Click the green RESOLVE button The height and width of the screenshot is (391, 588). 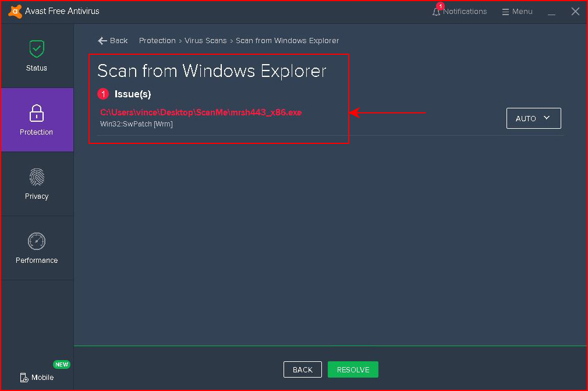(x=353, y=369)
